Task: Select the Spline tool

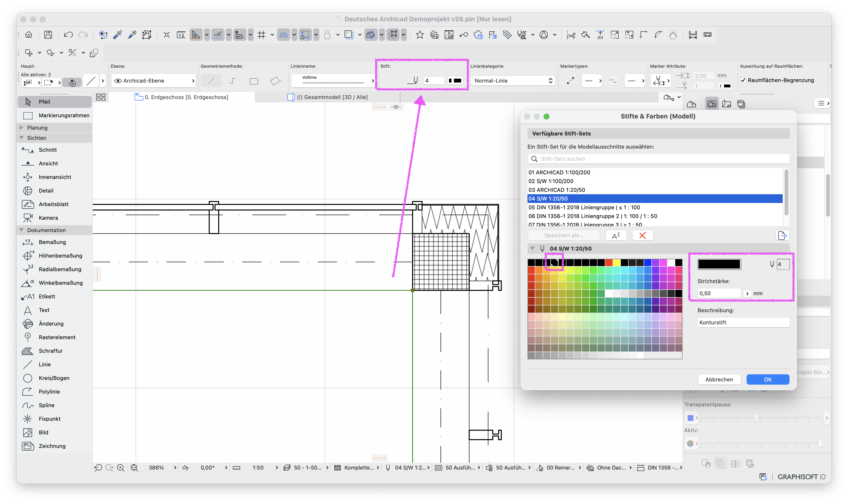Action: point(54,405)
